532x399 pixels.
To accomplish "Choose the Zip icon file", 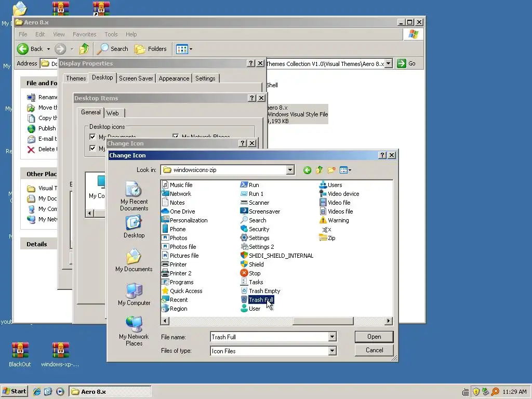I will click(x=327, y=238).
